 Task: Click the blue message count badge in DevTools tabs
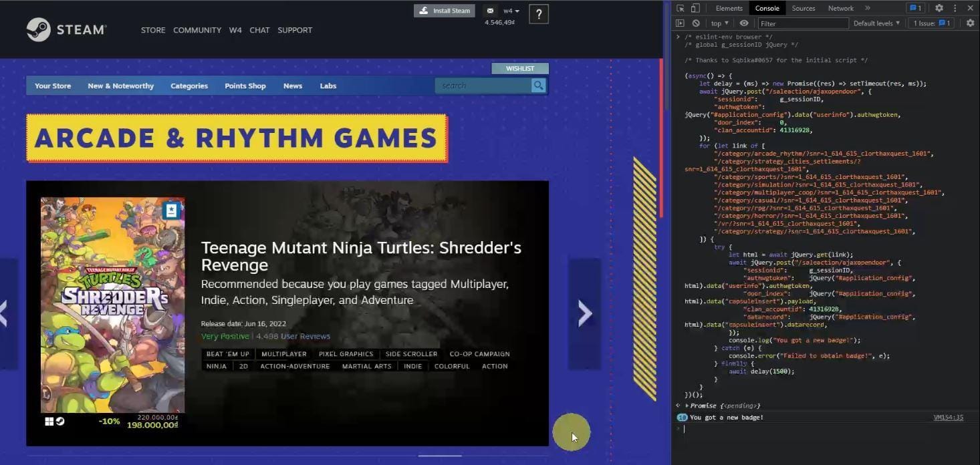tap(915, 8)
